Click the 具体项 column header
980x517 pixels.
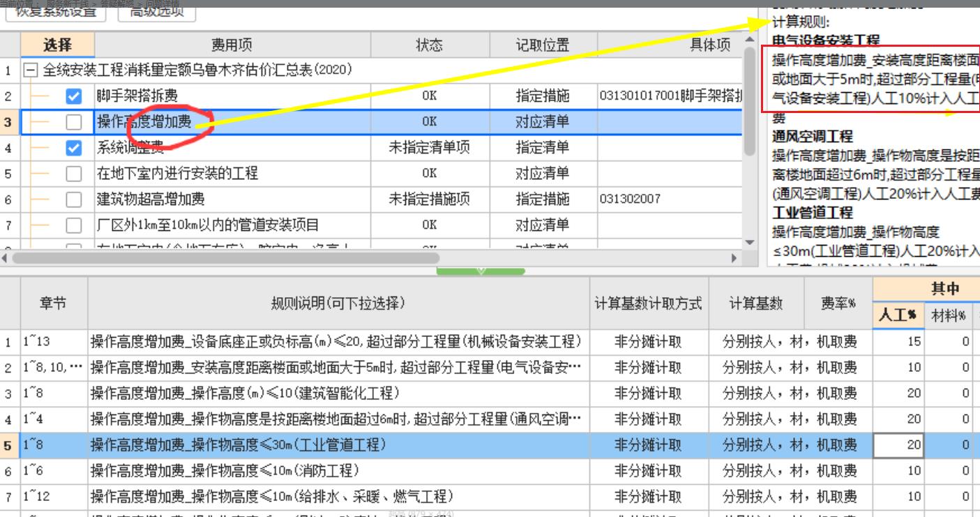click(x=710, y=45)
